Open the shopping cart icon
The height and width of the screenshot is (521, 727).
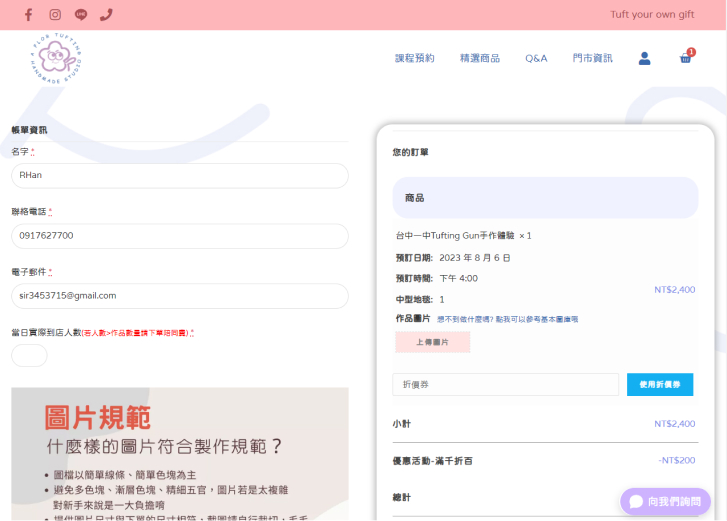tap(686, 58)
